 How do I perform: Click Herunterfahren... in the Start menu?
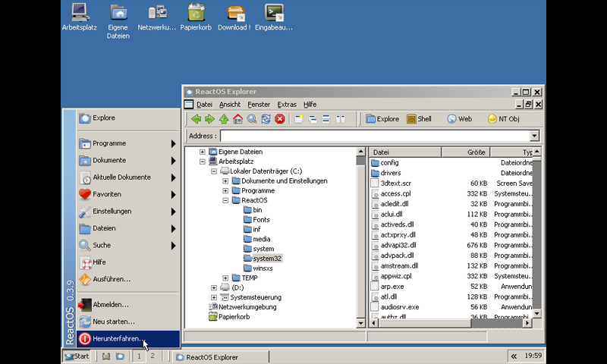[x=128, y=339]
